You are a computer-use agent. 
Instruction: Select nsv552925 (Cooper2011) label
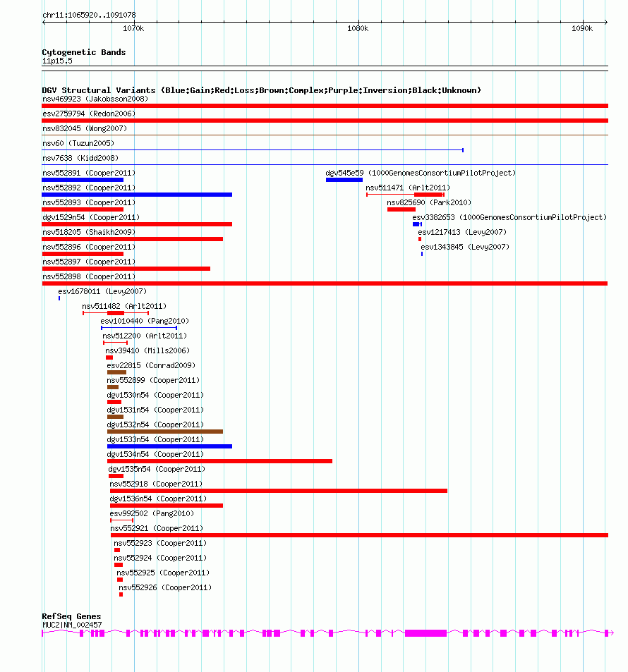click(163, 573)
